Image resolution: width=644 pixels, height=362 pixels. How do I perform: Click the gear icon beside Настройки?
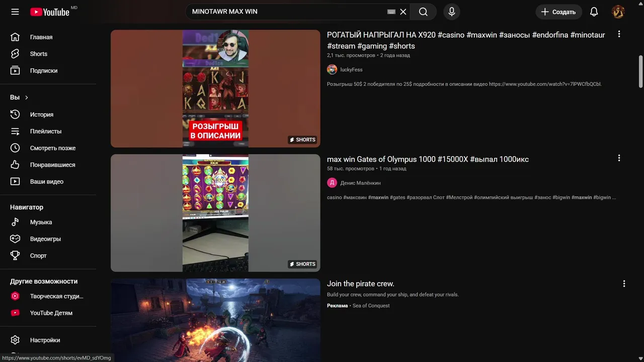pyautogui.click(x=15, y=340)
